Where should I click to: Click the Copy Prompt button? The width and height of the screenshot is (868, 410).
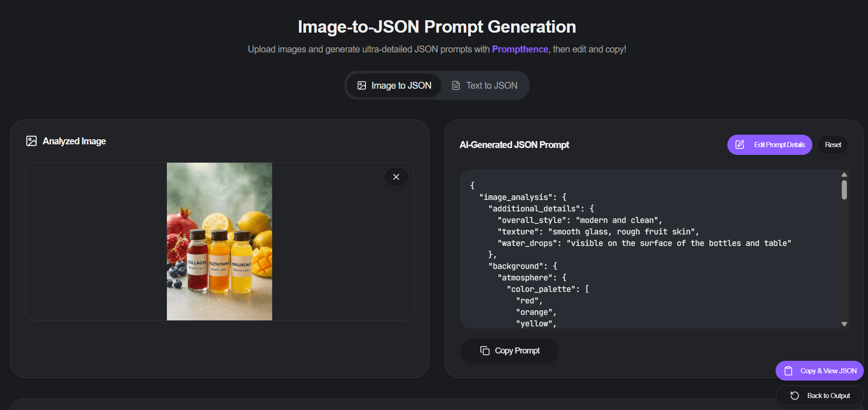point(509,351)
